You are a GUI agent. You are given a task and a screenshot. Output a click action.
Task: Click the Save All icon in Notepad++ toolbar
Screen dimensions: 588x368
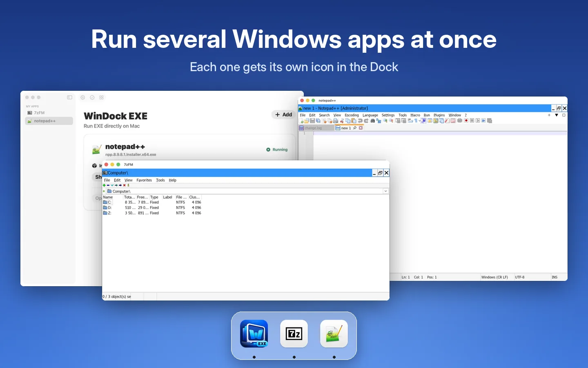point(318,121)
